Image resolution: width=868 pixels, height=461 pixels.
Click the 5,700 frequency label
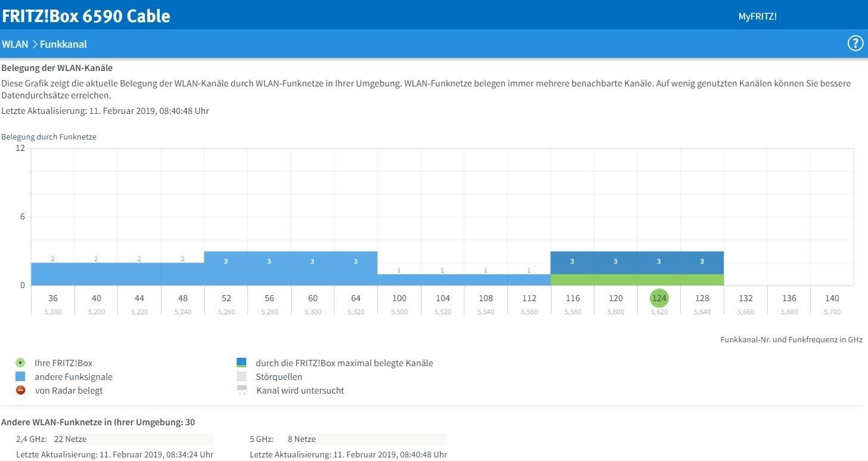click(832, 312)
